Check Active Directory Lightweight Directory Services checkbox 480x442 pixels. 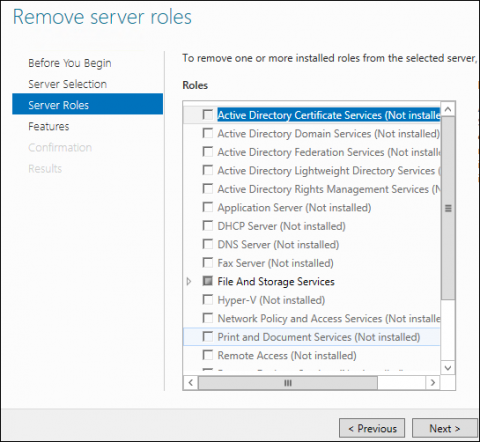tap(208, 170)
